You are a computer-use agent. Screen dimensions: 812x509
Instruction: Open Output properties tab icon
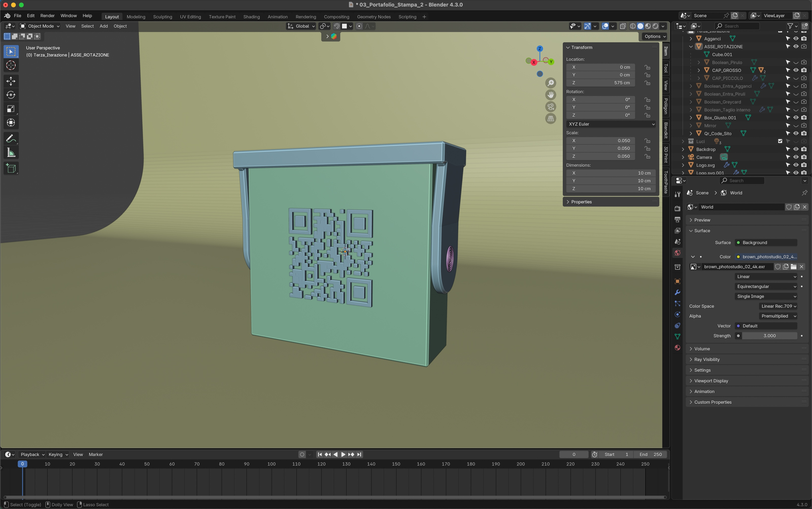678,220
